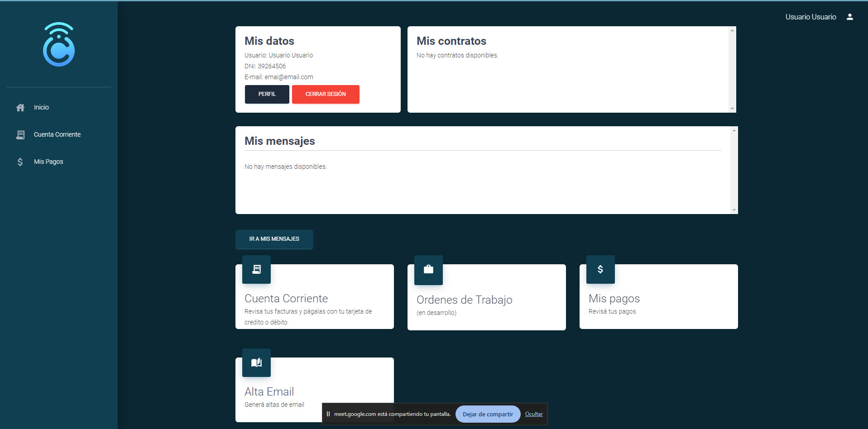The image size is (868, 429).
Task: Select Mis Pagos in the sidebar
Action: 48,162
